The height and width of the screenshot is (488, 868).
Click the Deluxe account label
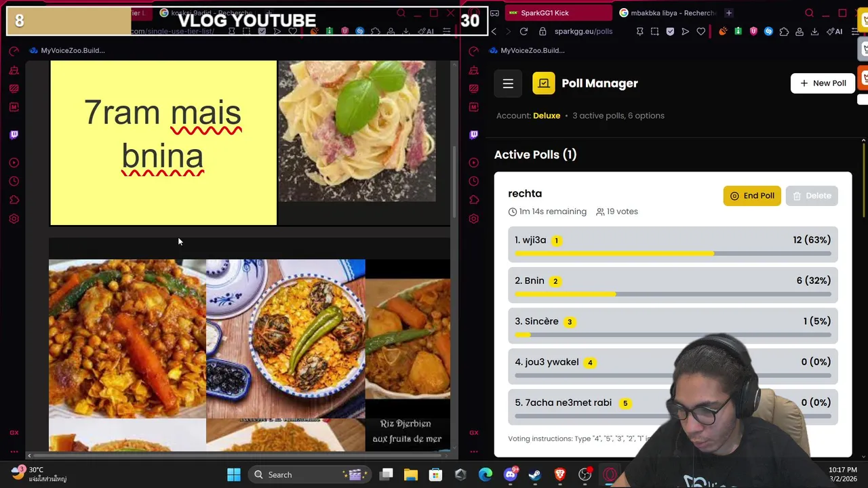(x=547, y=115)
